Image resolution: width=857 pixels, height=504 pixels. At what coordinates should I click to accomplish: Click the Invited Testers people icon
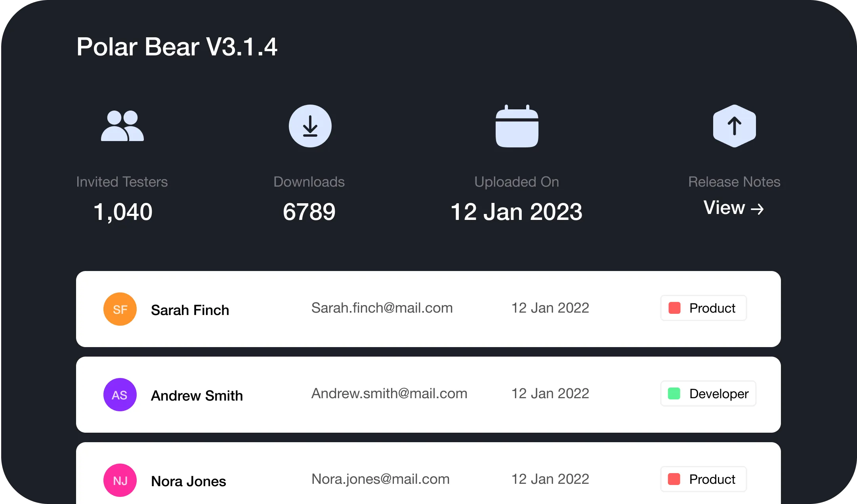[122, 126]
